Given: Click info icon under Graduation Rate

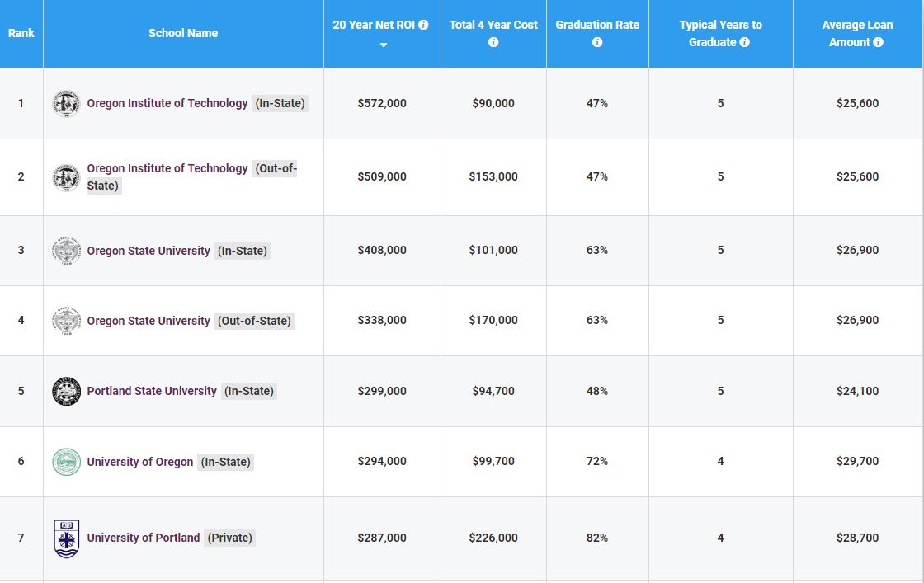Looking at the screenshot, I should pyautogui.click(x=597, y=42).
